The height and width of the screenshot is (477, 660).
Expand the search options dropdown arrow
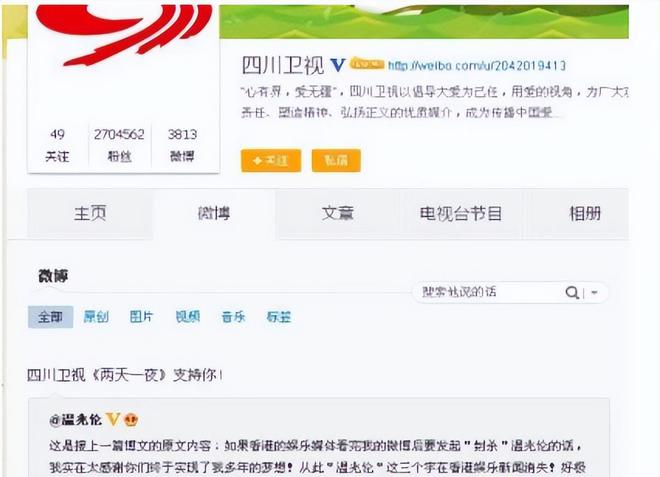pos(594,292)
